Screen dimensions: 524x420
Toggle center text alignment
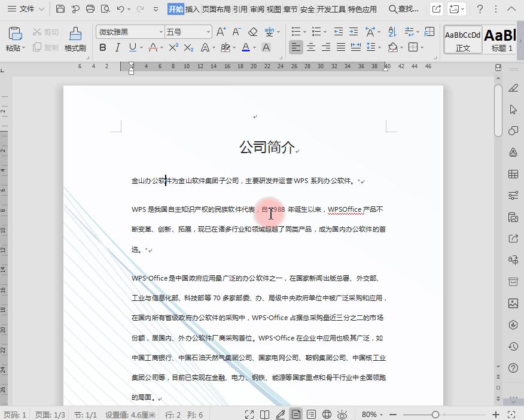pos(311,47)
